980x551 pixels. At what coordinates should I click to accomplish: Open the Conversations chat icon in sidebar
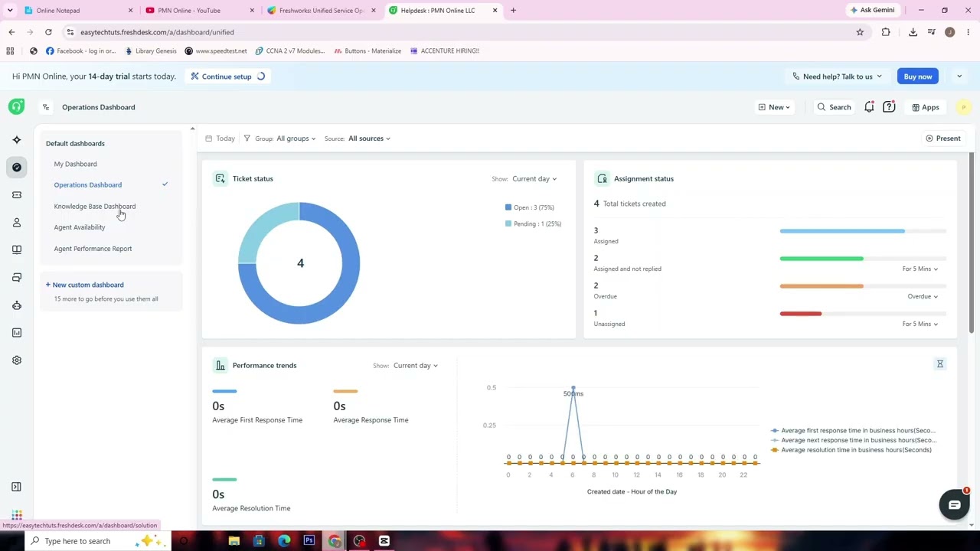click(x=17, y=277)
